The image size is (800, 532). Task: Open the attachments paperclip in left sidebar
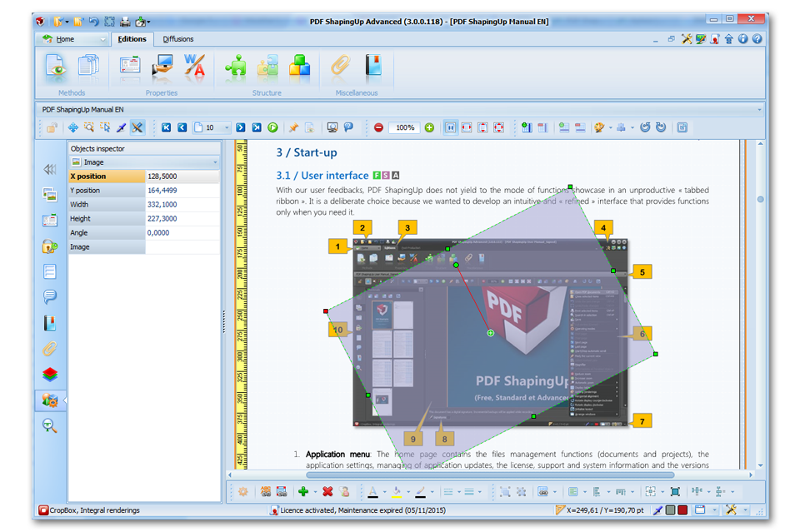49,349
